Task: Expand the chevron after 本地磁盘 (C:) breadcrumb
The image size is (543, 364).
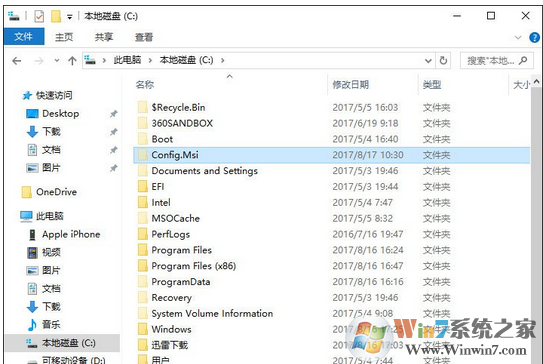Action: (x=222, y=61)
